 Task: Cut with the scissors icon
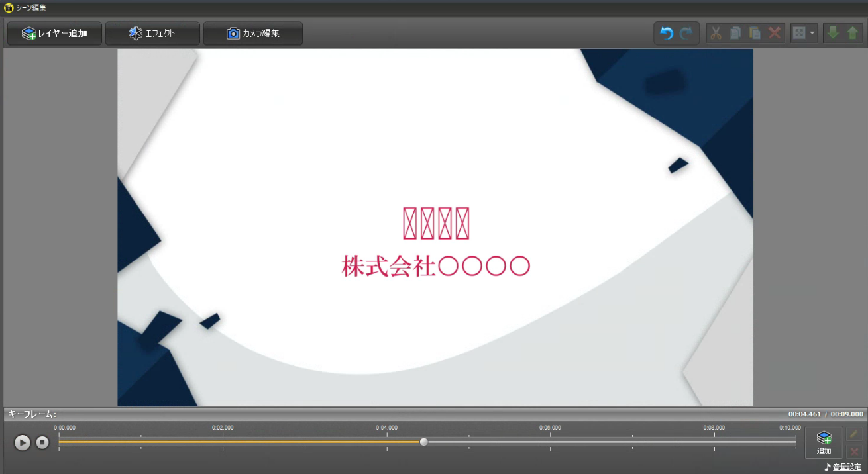coord(716,33)
